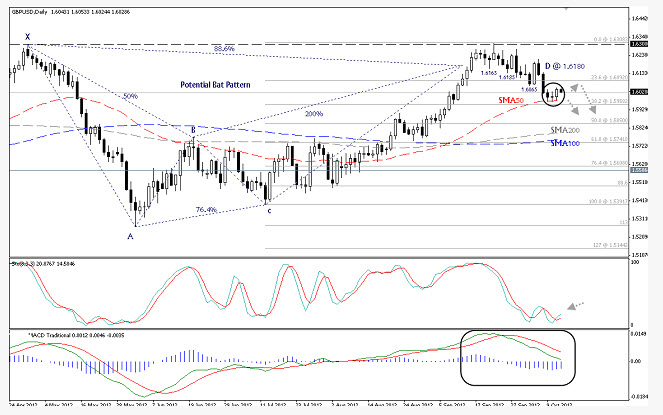Click the 'Potential Bat Pattern' label
The image size is (663, 415).
click(x=215, y=85)
